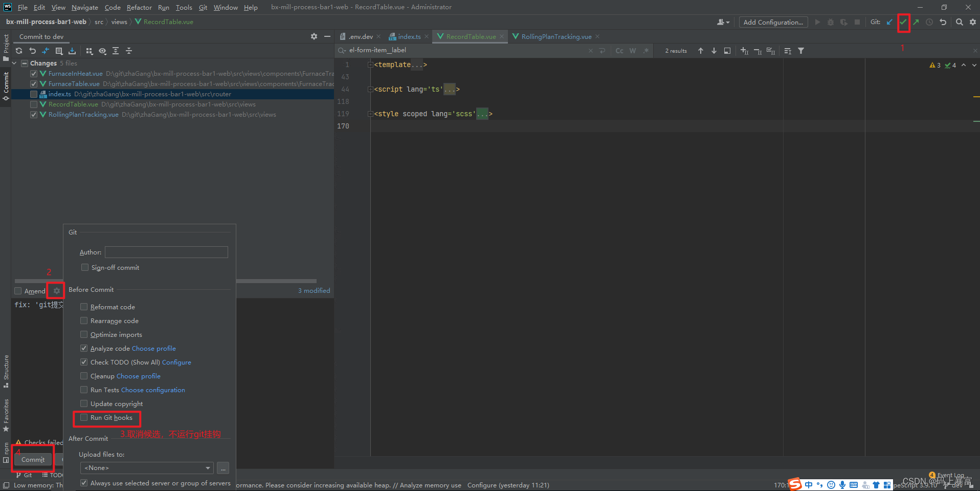This screenshot has height=491, width=980.
Task: Toggle match case Cc in find bar
Action: (619, 51)
